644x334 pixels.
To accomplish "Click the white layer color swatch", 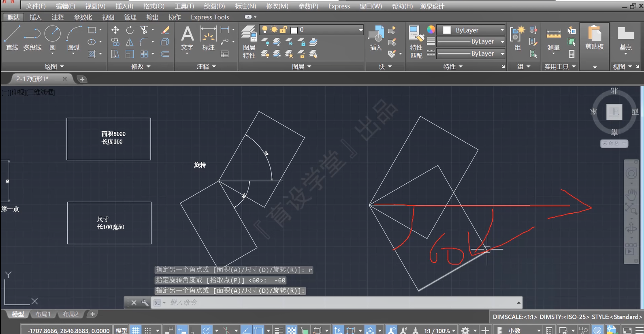I will point(294,30).
